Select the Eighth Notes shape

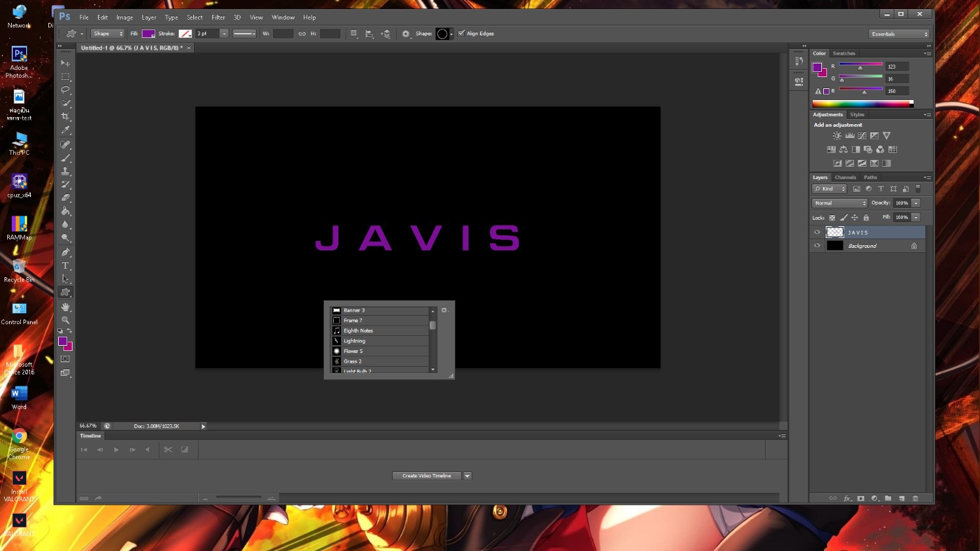coord(380,331)
